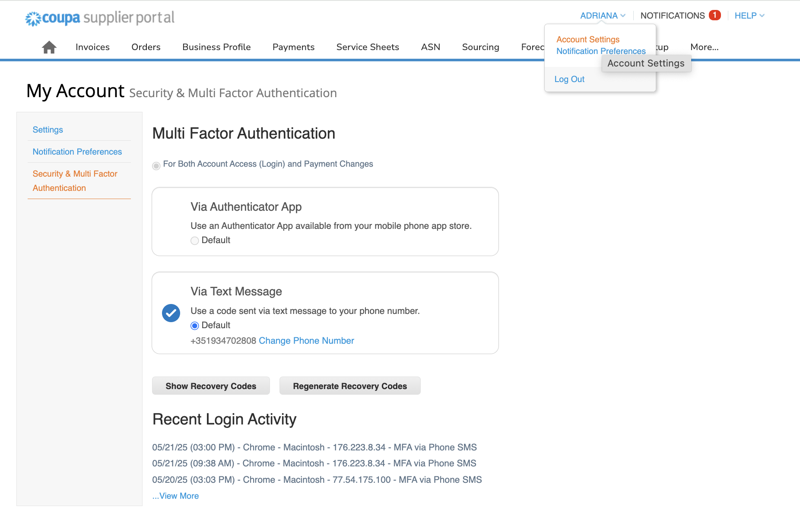Click the Show Recovery Codes button
The image size is (800, 532).
pyautogui.click(x=211, y=386)
